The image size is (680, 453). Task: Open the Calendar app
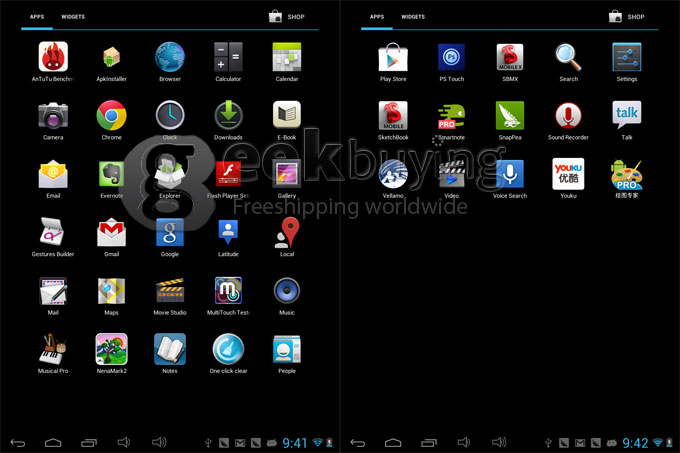coord(287,57)
